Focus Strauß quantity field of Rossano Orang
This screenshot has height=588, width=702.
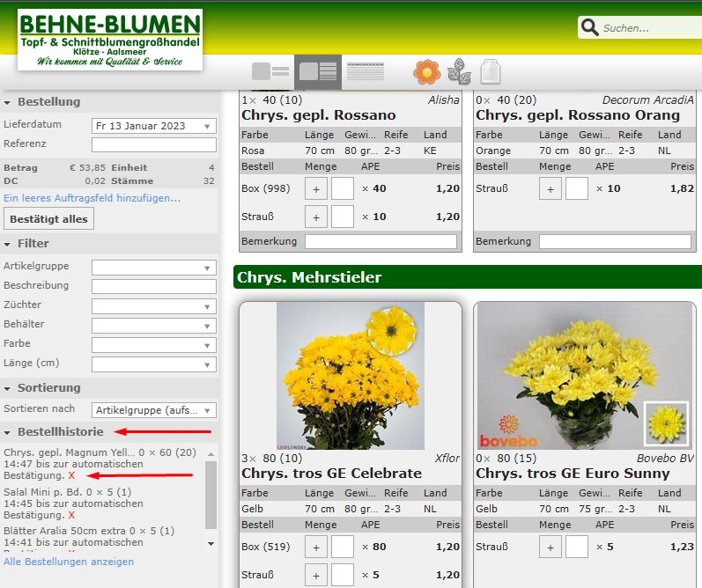577,188
